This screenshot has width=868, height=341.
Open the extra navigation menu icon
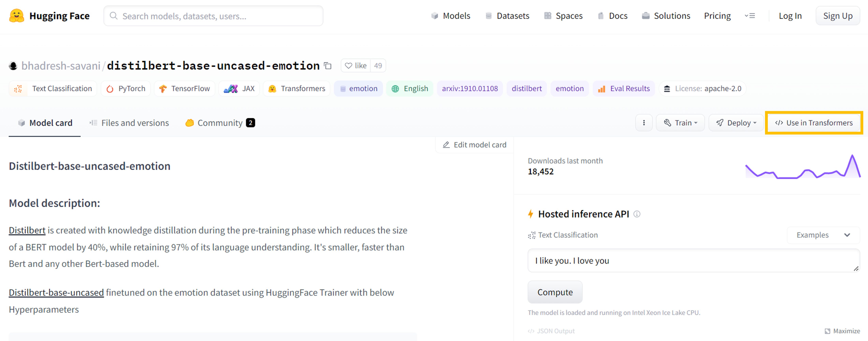tap(750, 16)
